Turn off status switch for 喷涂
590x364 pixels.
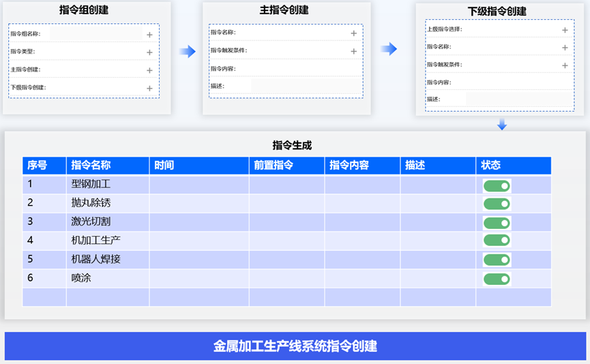(497, 279)
